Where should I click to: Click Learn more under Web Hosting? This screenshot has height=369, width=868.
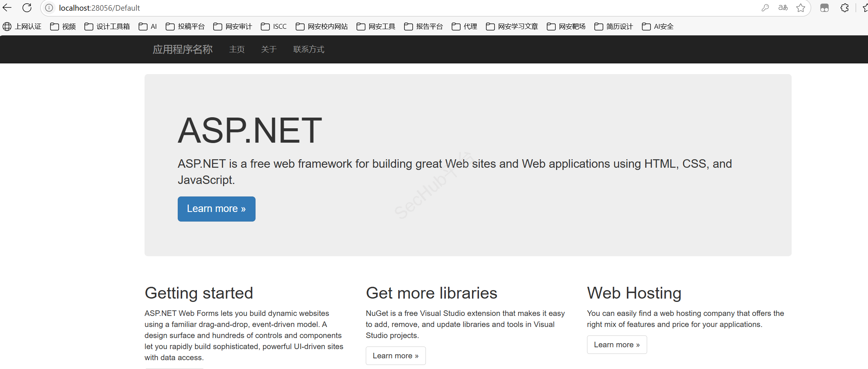pyautogui.click(x=617, y=345)
